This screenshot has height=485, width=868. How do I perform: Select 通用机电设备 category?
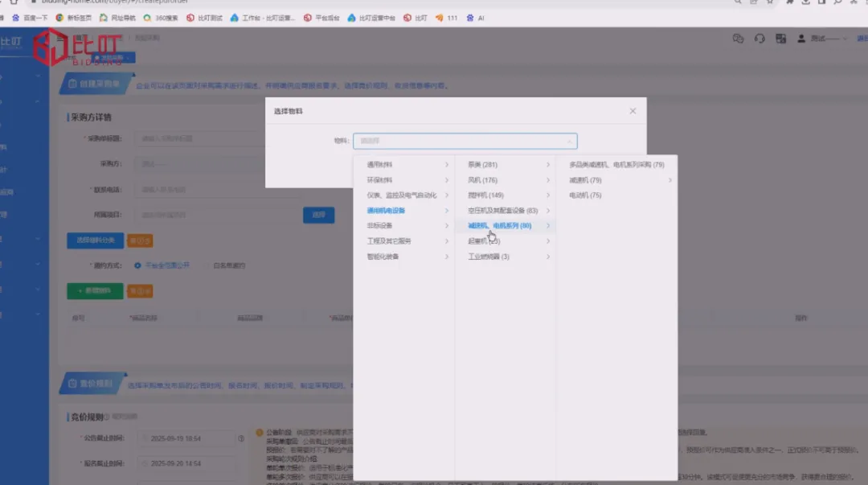(x=386, y=211)
